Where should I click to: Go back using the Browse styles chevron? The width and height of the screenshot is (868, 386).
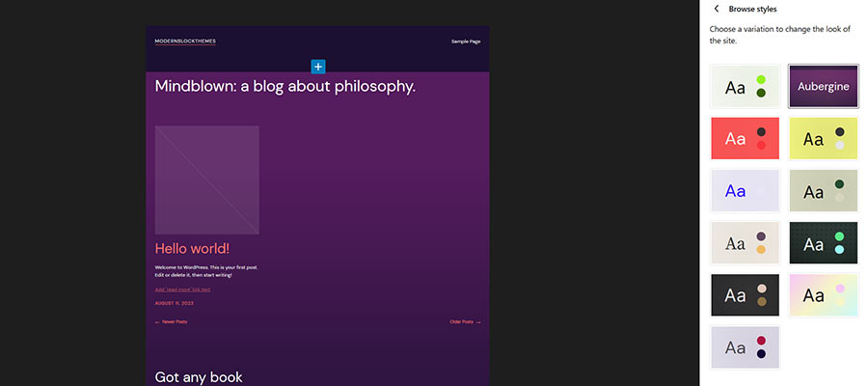[717, 9]
